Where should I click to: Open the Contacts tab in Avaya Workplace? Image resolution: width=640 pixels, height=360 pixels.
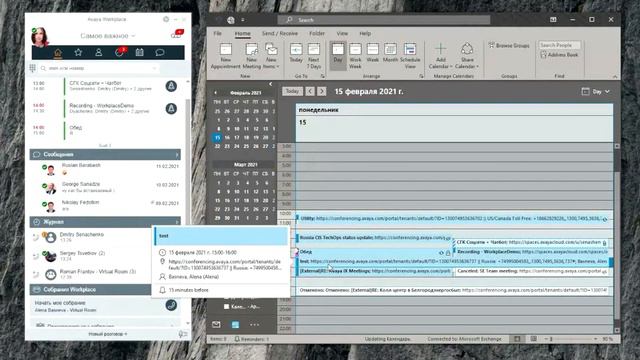(98, 52)
